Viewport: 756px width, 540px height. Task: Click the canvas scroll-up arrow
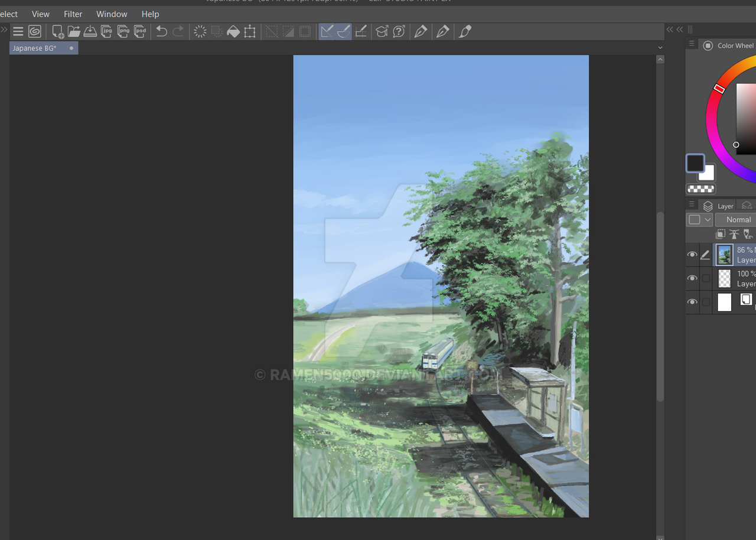[x=660, y=59]
